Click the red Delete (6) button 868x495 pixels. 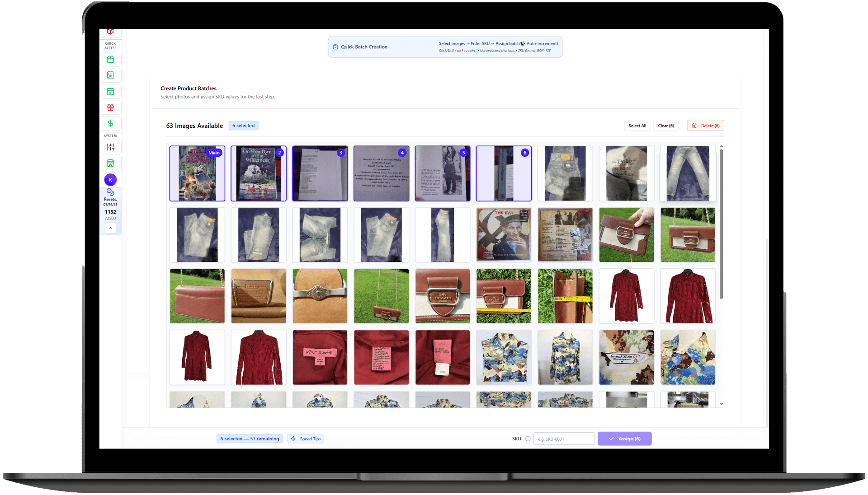(705, 126)
